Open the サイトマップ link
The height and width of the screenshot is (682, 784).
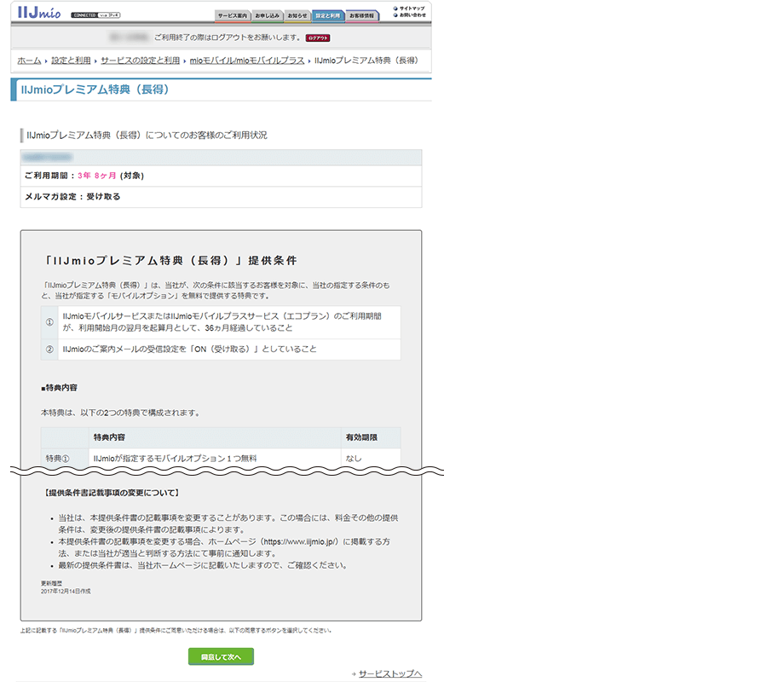(x=410, y=9)
